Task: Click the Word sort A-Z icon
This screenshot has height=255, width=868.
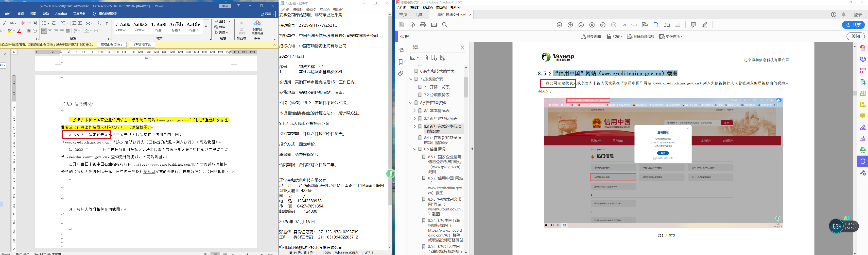Action: coord(99,23)
